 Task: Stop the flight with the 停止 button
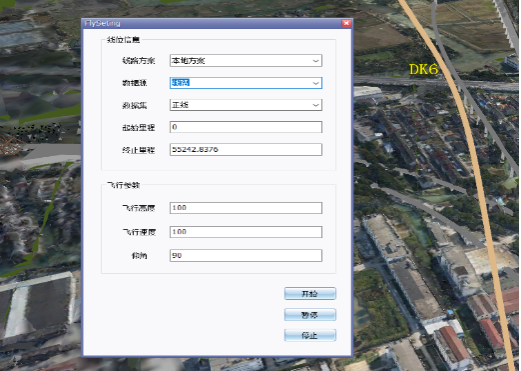point(310,335)
